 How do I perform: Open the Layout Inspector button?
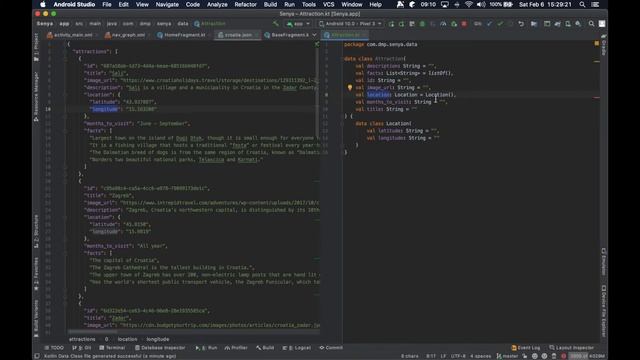tap(571, 348)
